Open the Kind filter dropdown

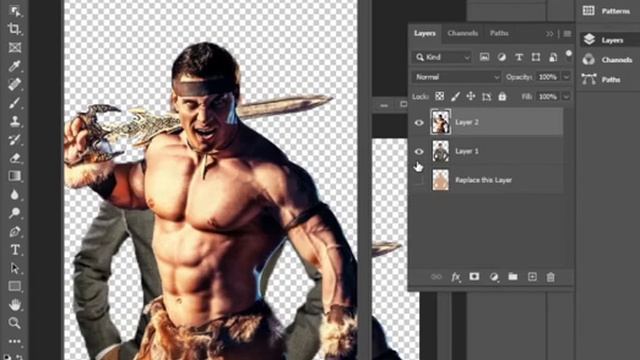[442, 57]
